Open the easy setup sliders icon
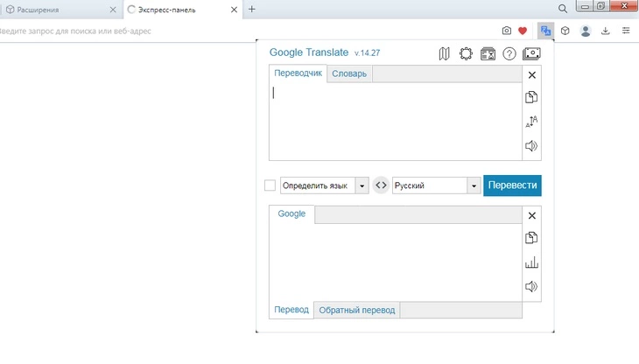 [x=626, y=31]
